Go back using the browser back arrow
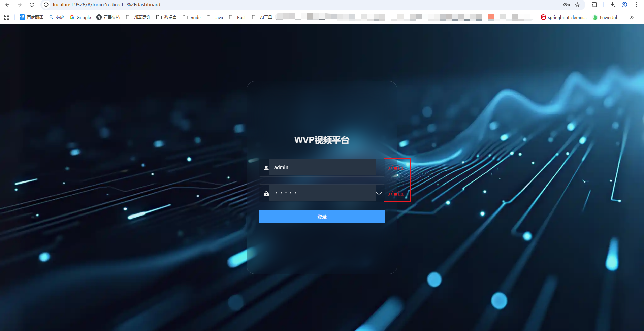The width and height of the screenshot is (644, 331). 7,5
